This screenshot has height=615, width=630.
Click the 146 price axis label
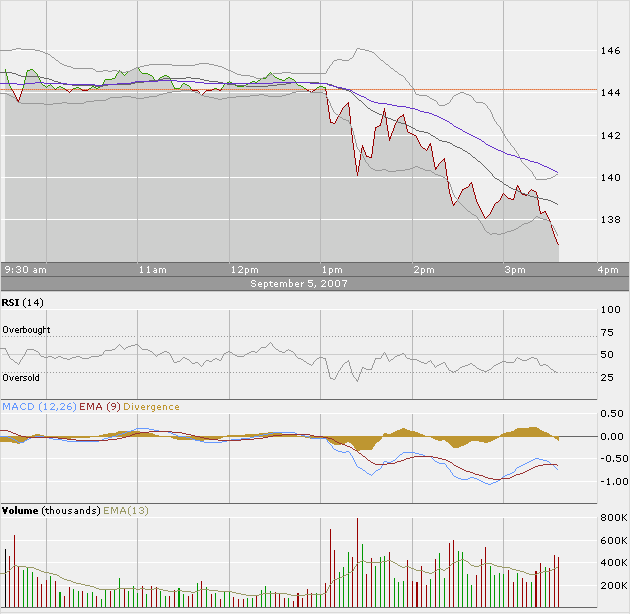610,49
